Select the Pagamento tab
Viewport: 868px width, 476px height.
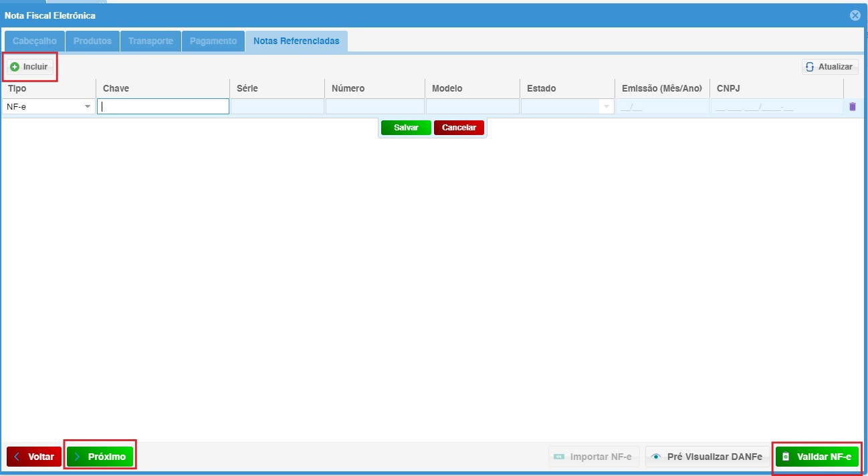[213, 41]
